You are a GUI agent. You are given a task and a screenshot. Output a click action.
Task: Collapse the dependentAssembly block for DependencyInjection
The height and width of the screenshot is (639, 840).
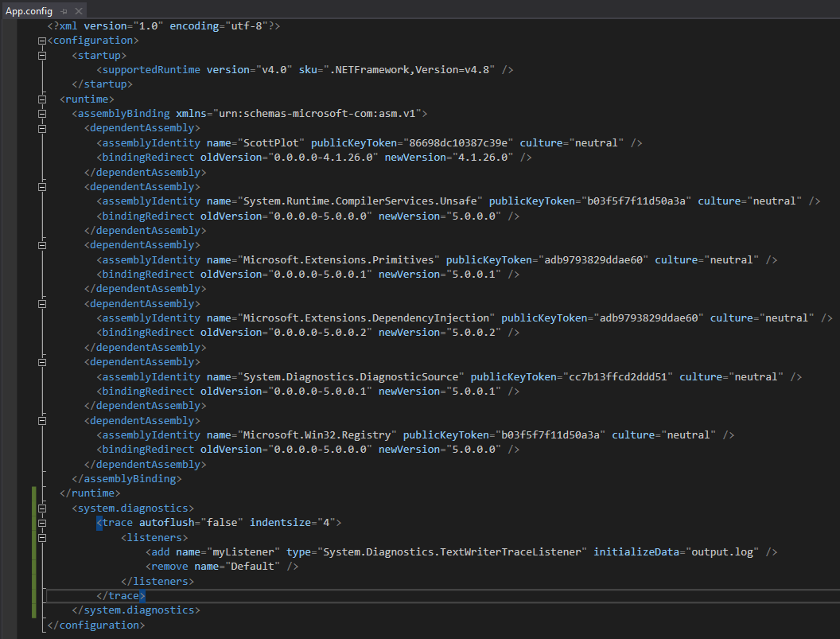tap(42, 304)
